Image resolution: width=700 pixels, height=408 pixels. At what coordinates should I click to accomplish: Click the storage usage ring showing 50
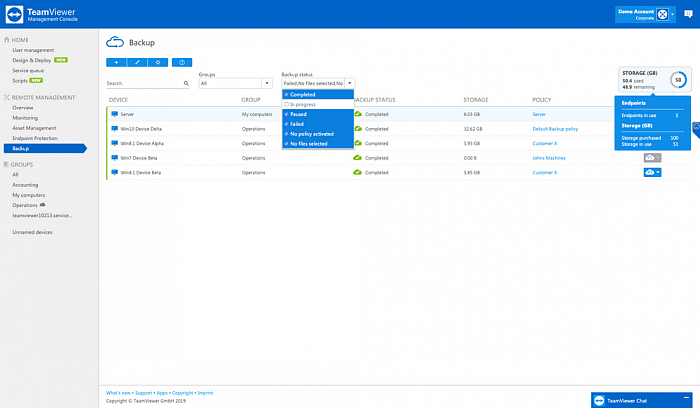678,80
